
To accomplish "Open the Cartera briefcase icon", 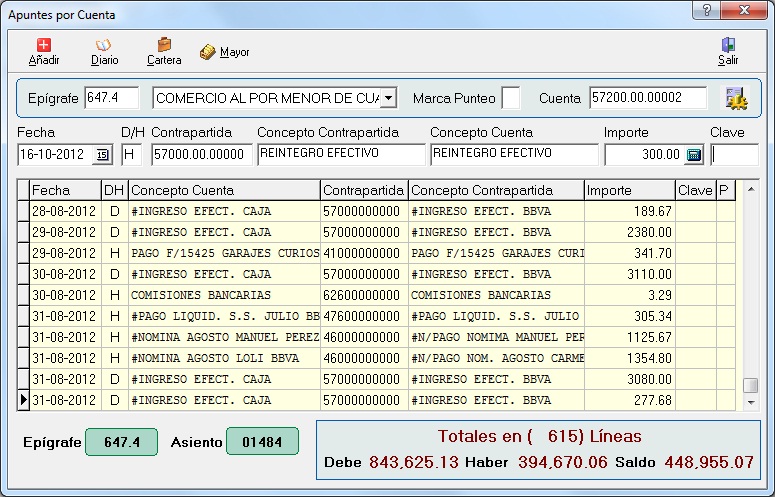I will pos(164,45).
